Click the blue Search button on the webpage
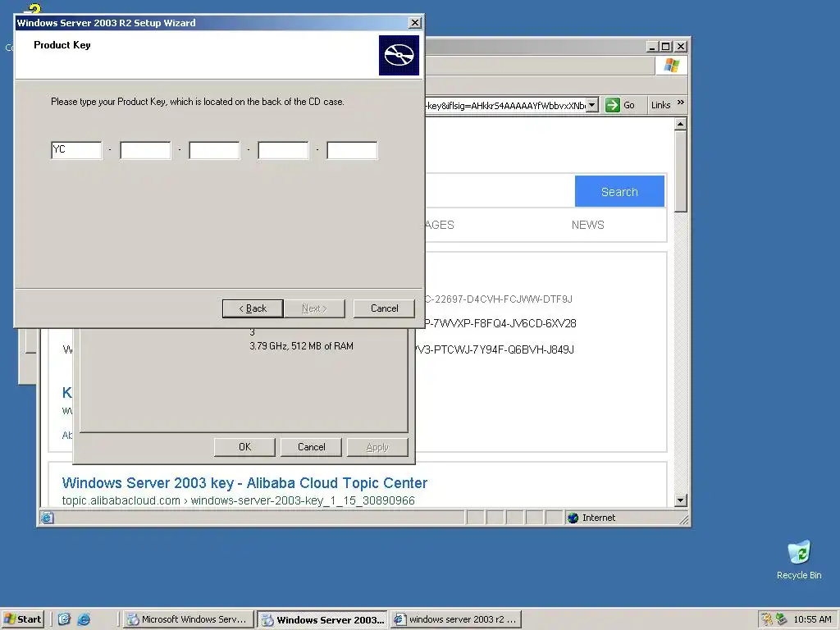This screenshot has width=840, height=630. point(620,192)
